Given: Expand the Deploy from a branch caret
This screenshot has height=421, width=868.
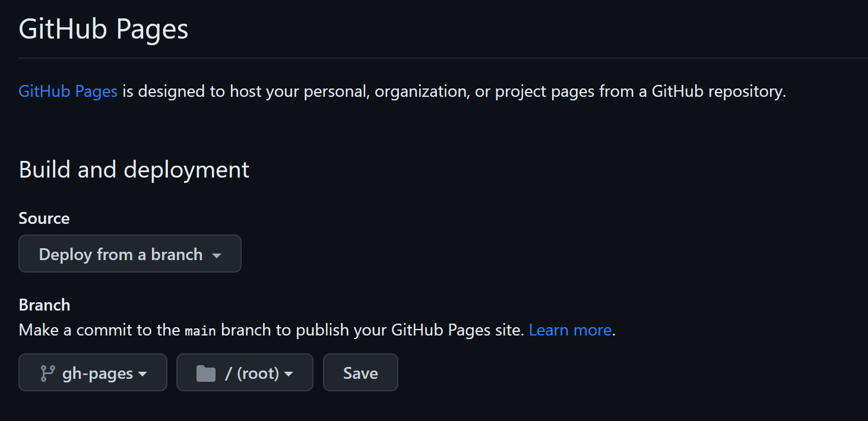Looking at the screenshot, I should click(x=217, y=255).
